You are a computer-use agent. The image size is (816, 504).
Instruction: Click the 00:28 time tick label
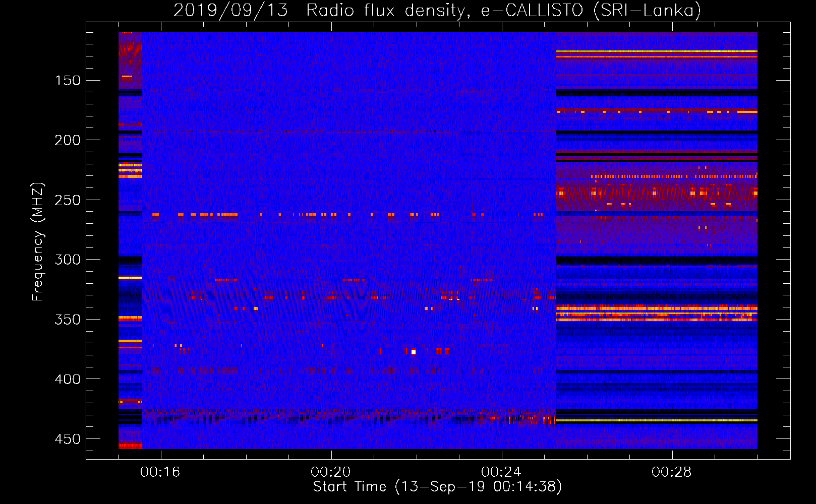click(672, 472)
